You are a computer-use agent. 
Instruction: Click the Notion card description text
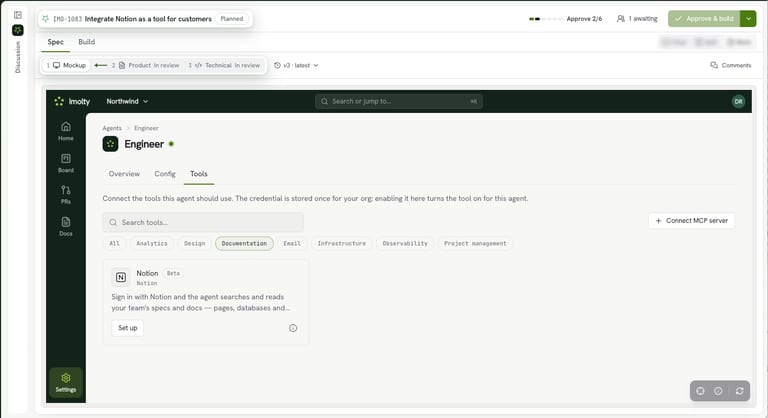coord(200,302)
